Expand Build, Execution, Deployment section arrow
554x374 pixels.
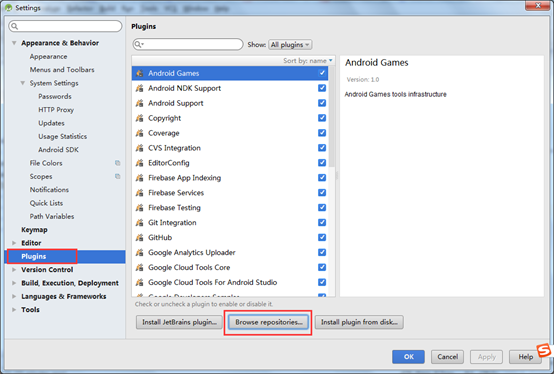[14, 283]
